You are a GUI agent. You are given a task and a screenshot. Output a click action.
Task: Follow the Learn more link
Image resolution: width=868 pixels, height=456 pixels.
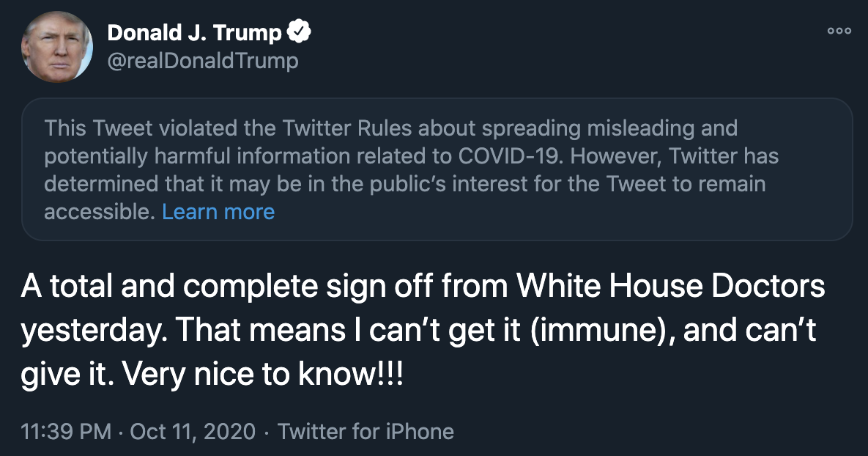[x=218, y=212]
